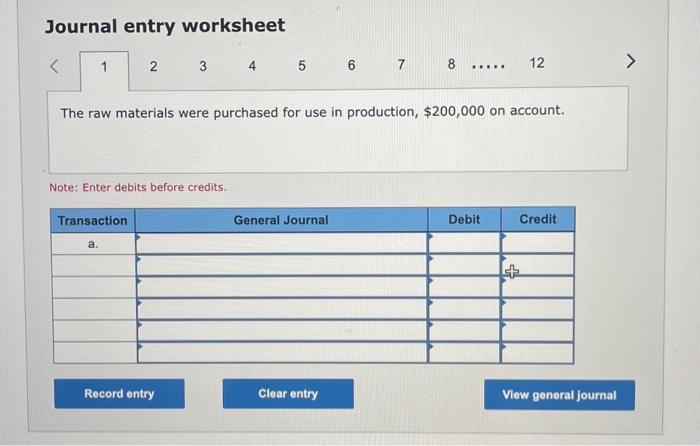This screenshot has height=446, width=700.
Task: Click the 'Note: Enter debits before credits.' text
Action: pyautogui.click(x=138, y=187)
